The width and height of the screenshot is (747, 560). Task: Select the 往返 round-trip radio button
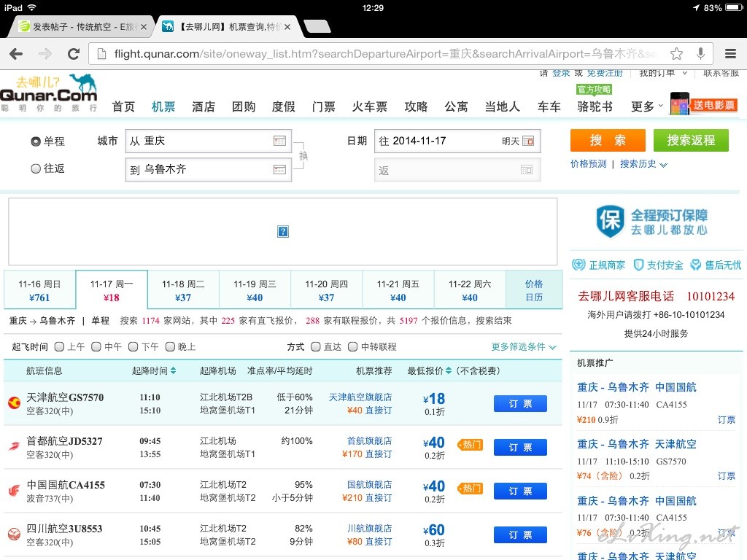tap(36, 168)
